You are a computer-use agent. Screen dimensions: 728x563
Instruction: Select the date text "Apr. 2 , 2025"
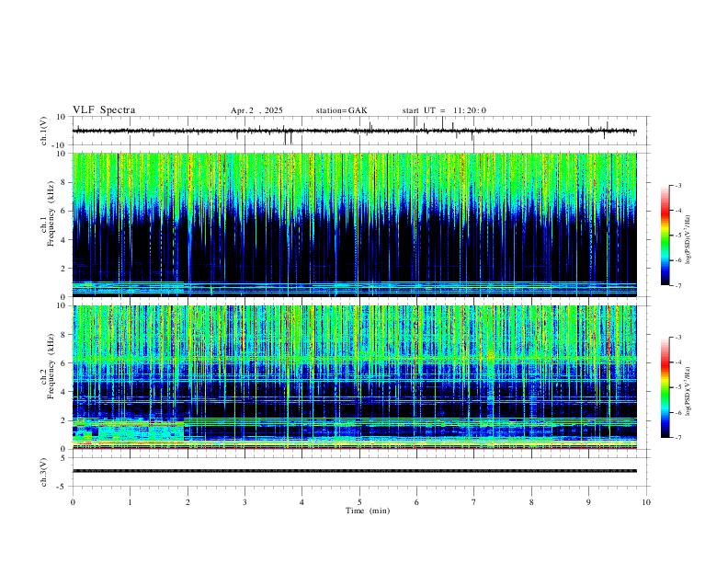(x=256, y=110)
